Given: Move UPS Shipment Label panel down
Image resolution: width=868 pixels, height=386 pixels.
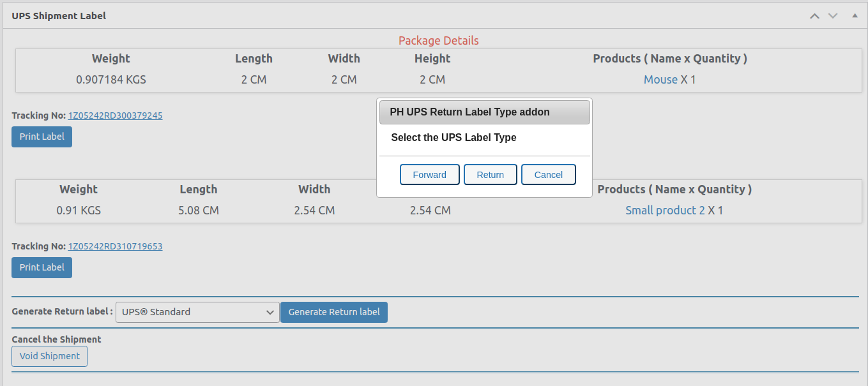Looking at the screenshot, I should [833, 16].
